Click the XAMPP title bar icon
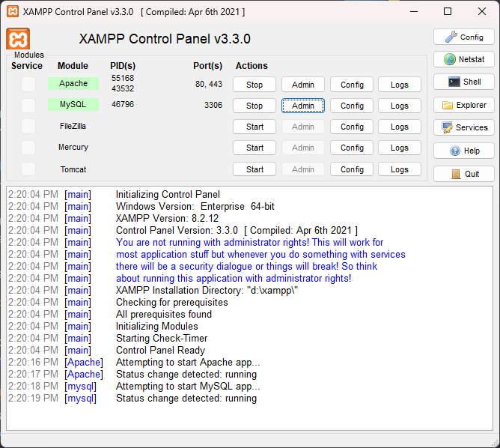Viewport: 500px width, 448px height. pos(13,12)
